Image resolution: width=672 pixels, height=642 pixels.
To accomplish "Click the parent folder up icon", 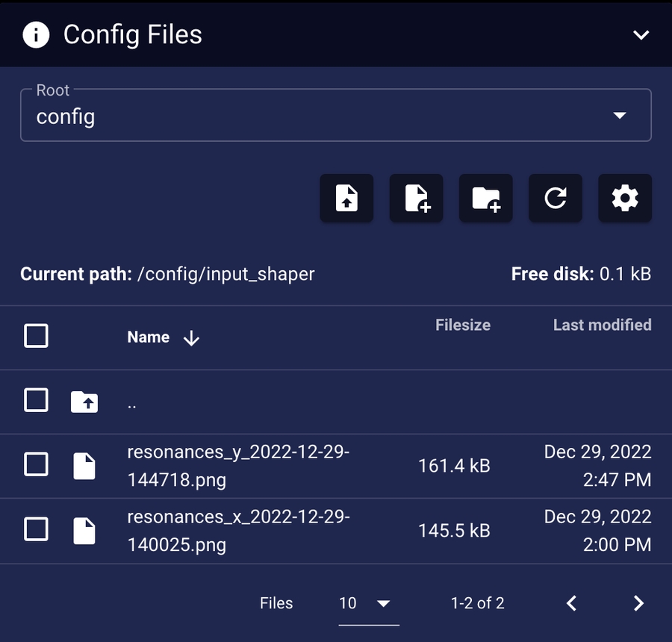I will 84,402.
